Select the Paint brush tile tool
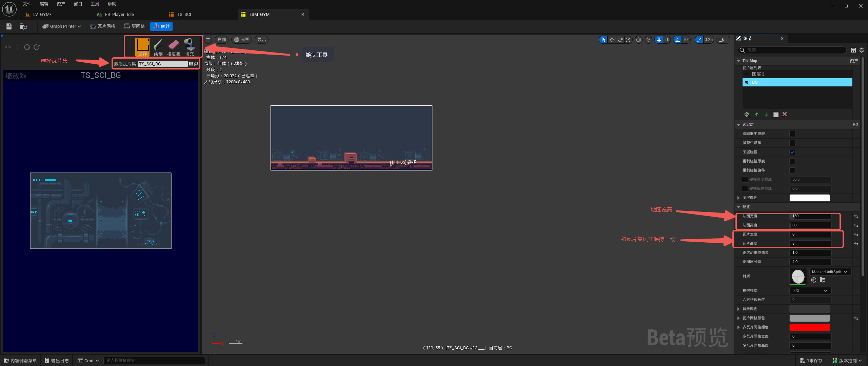Screen dimensions: 868x366 pyautogui.click(x=158, y=47)
